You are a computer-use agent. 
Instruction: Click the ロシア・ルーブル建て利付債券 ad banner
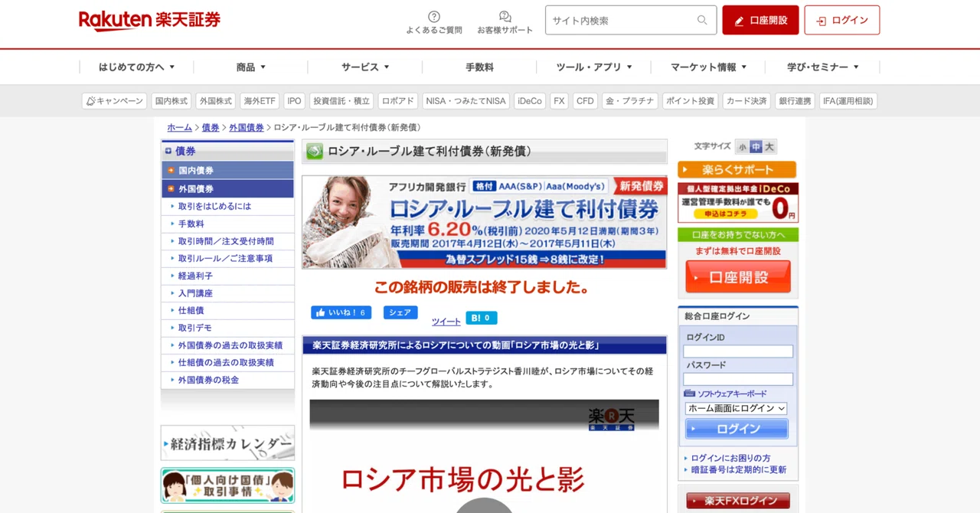click(x=484, y=222)
